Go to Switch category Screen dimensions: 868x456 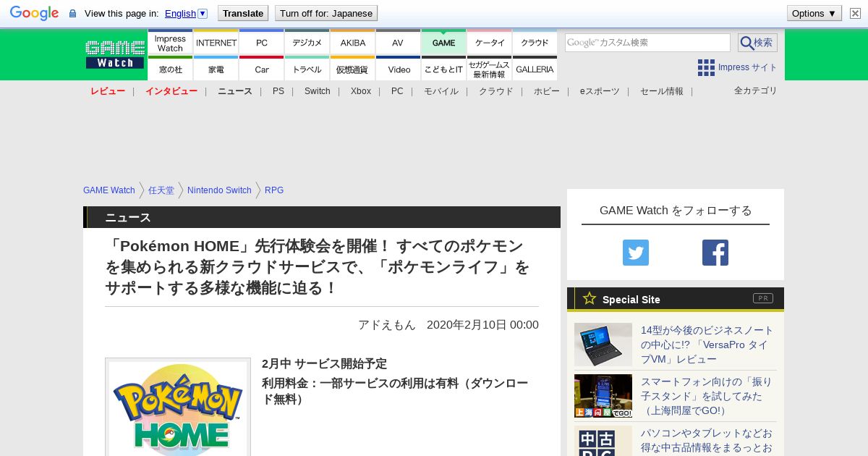(x=318, y=91)
